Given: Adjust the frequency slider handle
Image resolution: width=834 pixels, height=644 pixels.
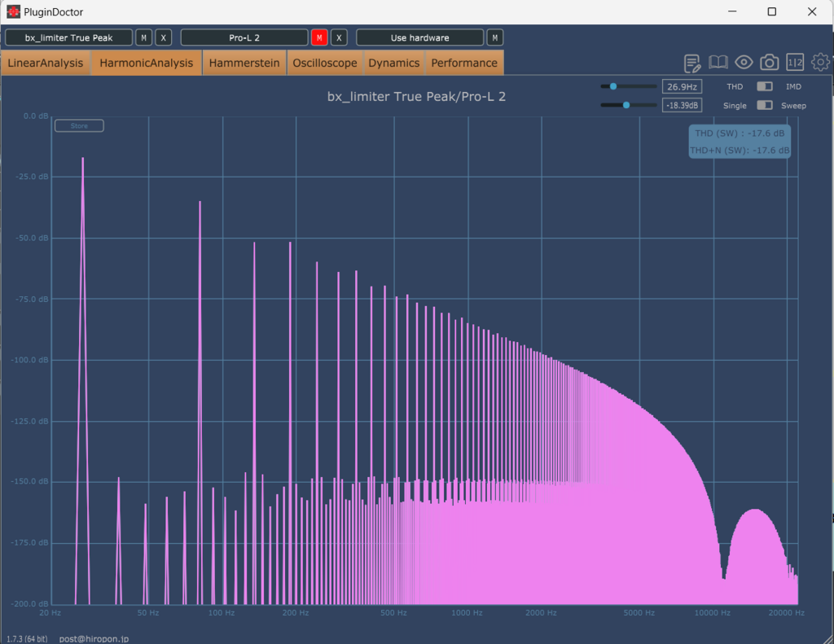Looking at the screenshot, I should [612, 86].
